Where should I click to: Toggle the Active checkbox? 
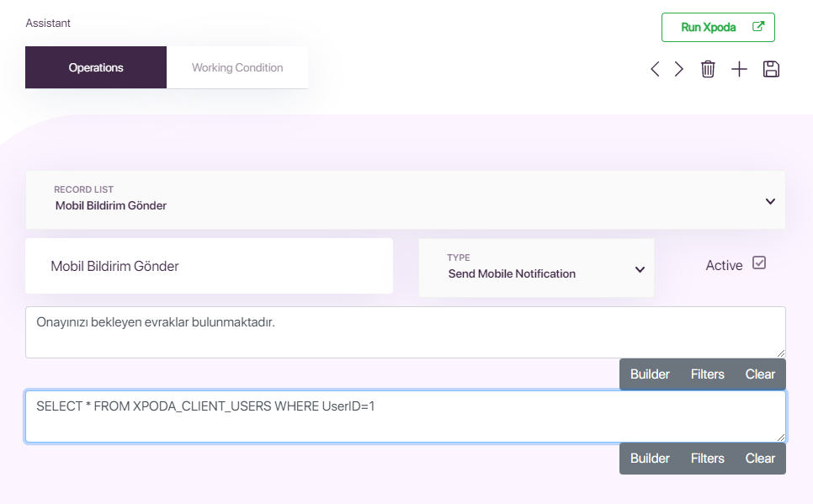[759, 263]
